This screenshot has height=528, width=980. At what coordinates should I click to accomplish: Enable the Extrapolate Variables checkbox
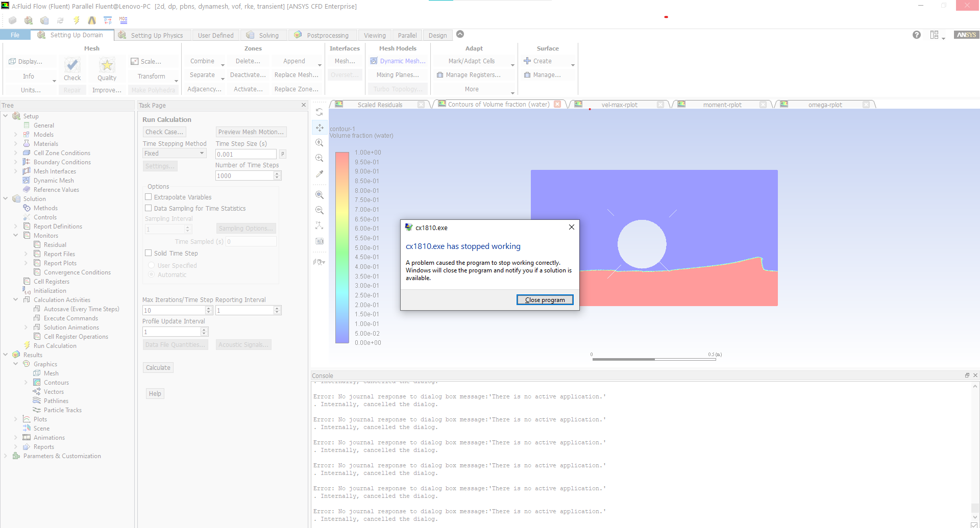(x=149, y=197)
